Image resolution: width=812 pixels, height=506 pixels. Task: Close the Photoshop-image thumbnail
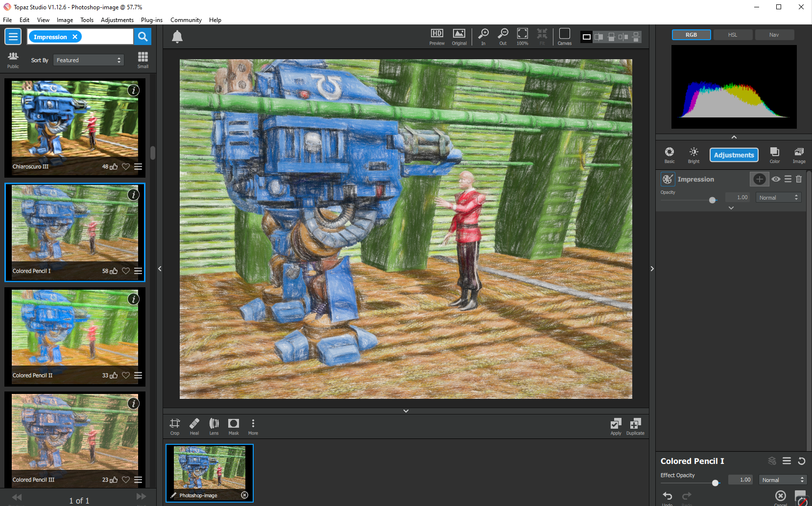point(245,495)
